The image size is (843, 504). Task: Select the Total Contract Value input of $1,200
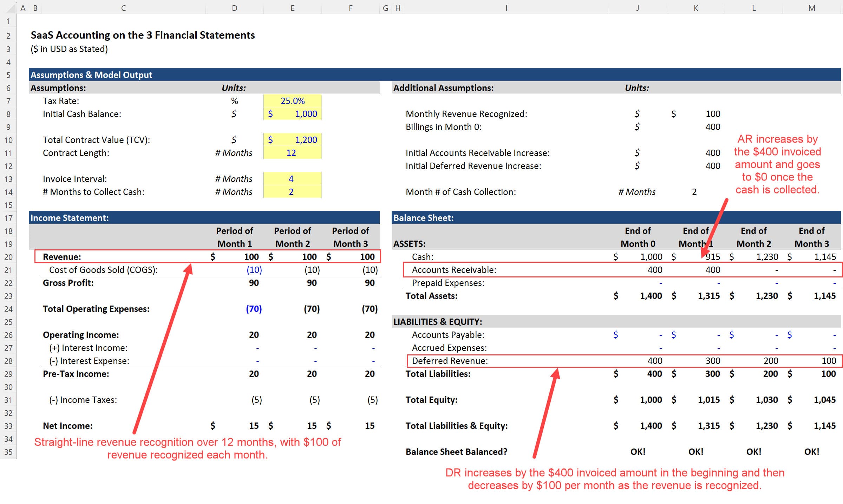(x=292, y=139)
